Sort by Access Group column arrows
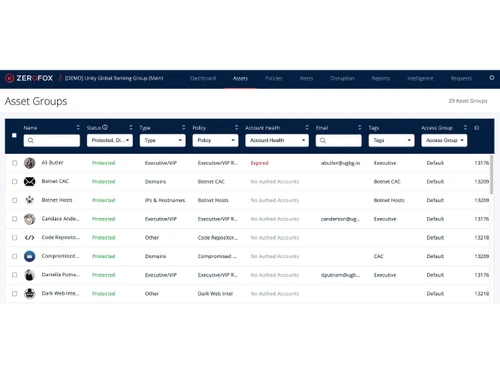500x375 pixels. pyautogui.click(x=465, y=127)
